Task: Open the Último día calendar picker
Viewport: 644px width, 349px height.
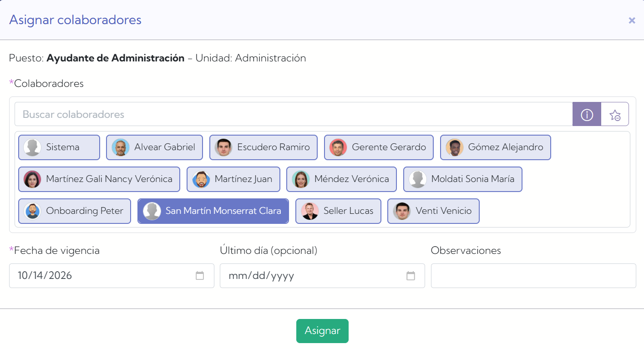Action: pos(411,275)
